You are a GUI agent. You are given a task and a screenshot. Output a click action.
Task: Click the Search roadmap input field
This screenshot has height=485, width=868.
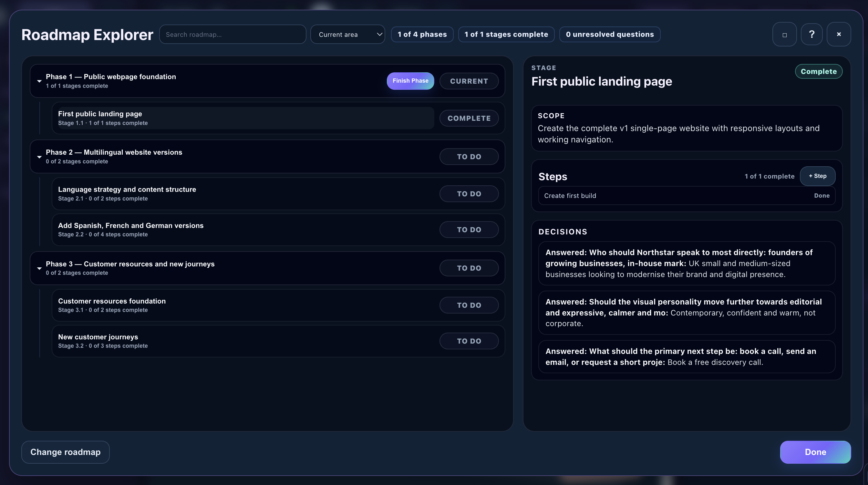(232, 34)
